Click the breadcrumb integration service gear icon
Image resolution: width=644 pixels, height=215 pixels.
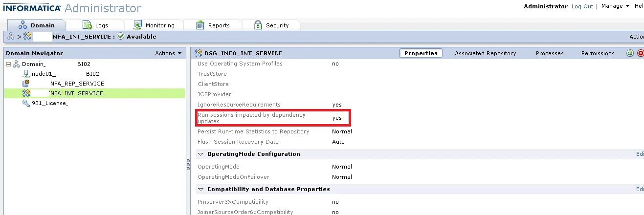pyautogui.click(x=27, y=37)
